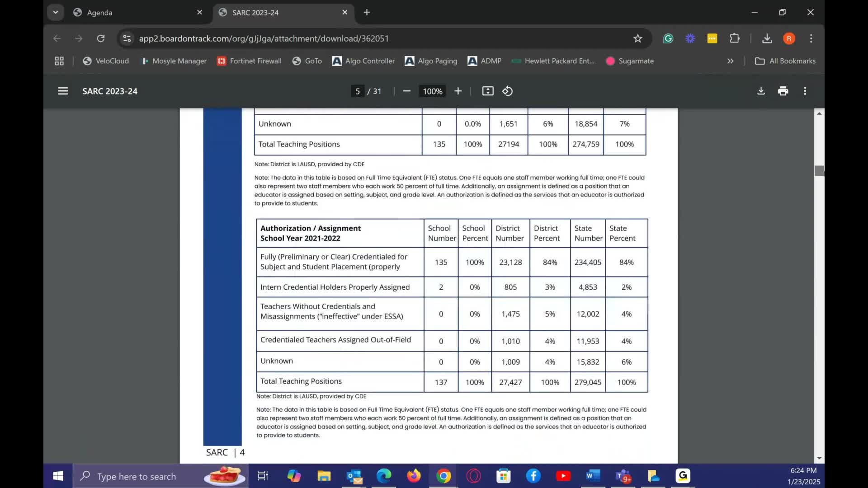
Task: Close the SARC 2023-24 tab
Action: point(345,12)
